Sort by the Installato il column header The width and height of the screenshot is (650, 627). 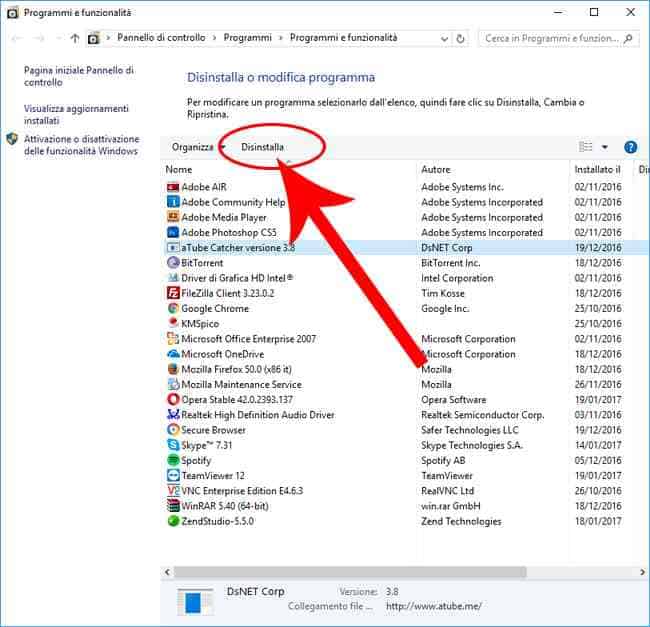coord(597,169)
